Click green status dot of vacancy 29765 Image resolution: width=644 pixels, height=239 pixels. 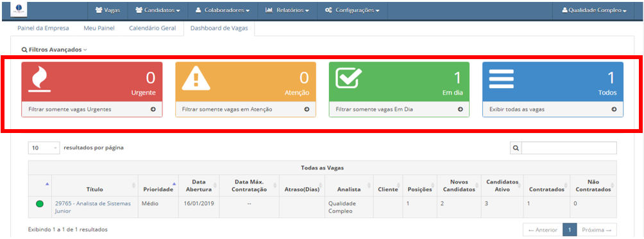[x=40, y=204]
